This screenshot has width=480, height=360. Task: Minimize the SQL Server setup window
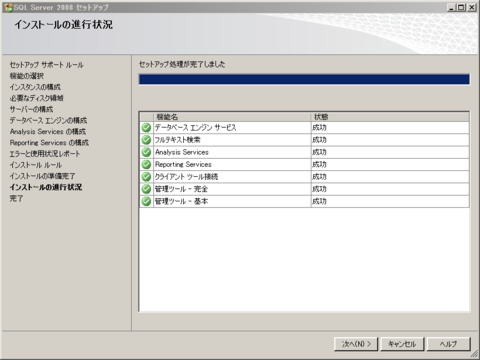click(x=452, y=7)
